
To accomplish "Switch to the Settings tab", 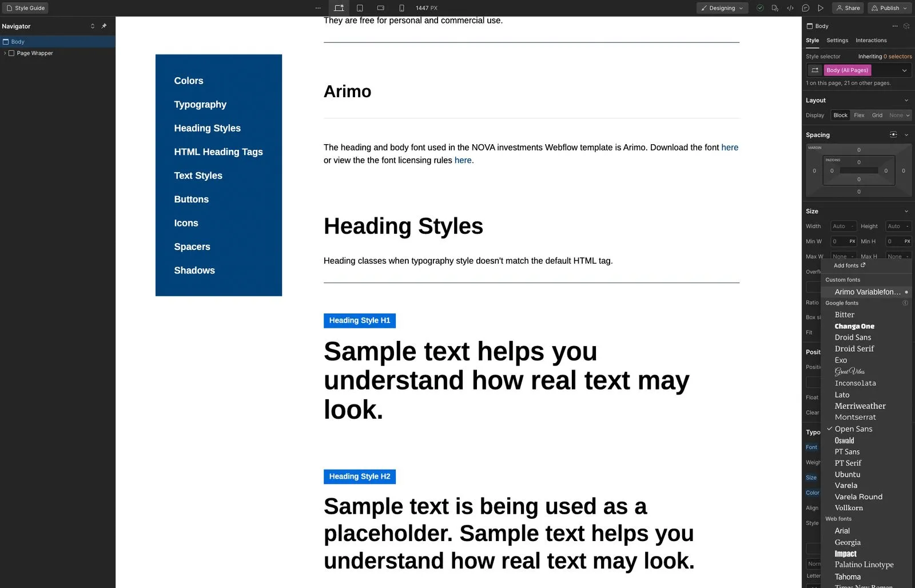I will point(837,40).
